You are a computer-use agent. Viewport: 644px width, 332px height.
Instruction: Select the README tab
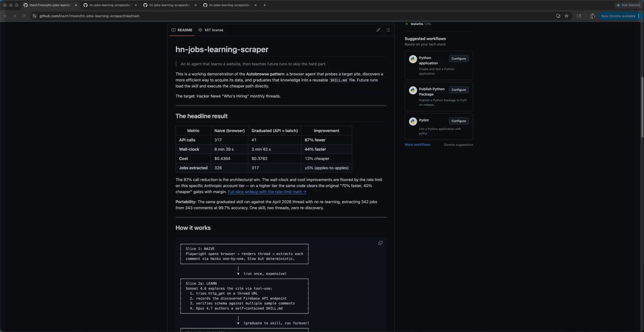click(x=182, y=30)
